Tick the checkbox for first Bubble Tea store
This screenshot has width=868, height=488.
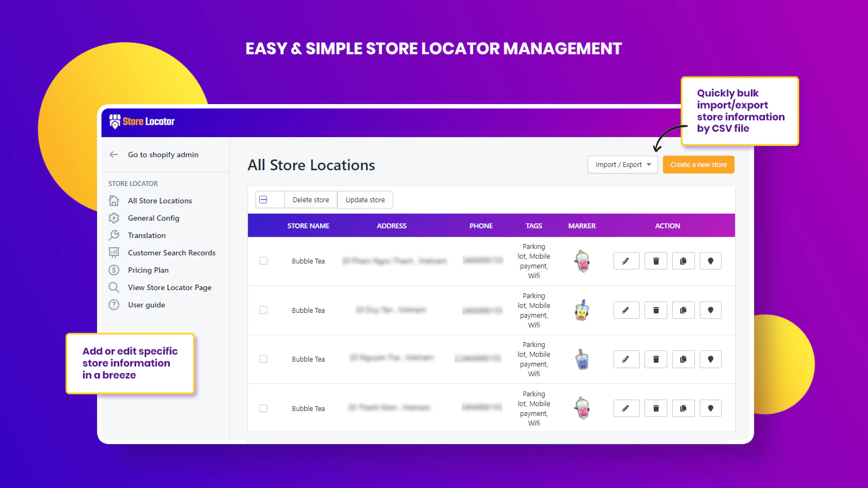264,261
